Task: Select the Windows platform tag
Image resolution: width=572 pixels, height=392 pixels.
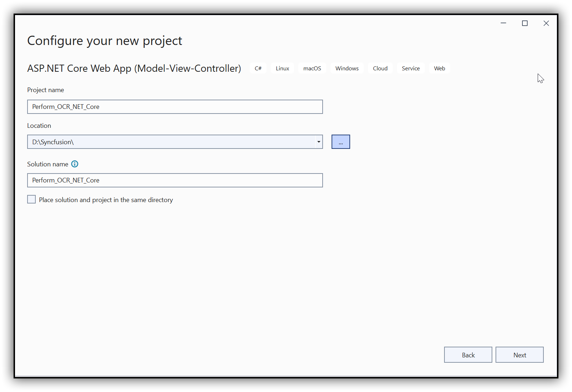Action: pos(347,68)
